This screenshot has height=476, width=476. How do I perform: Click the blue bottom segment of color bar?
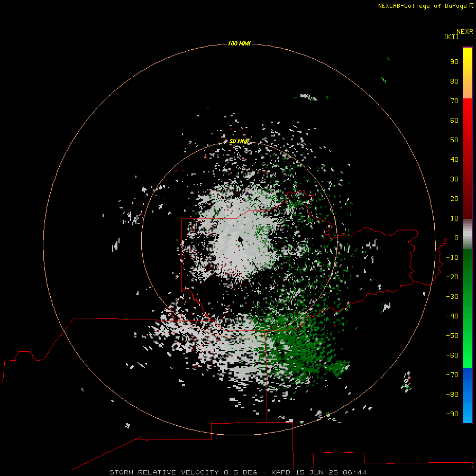(467, 395)
